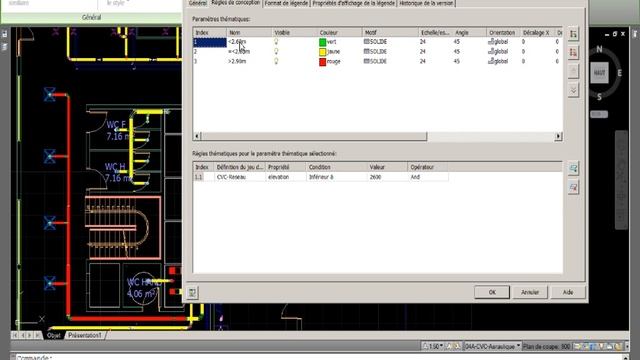This screenshot has height=360, width=640.
Task: Click the And operator cell
Action: (428, 177)
